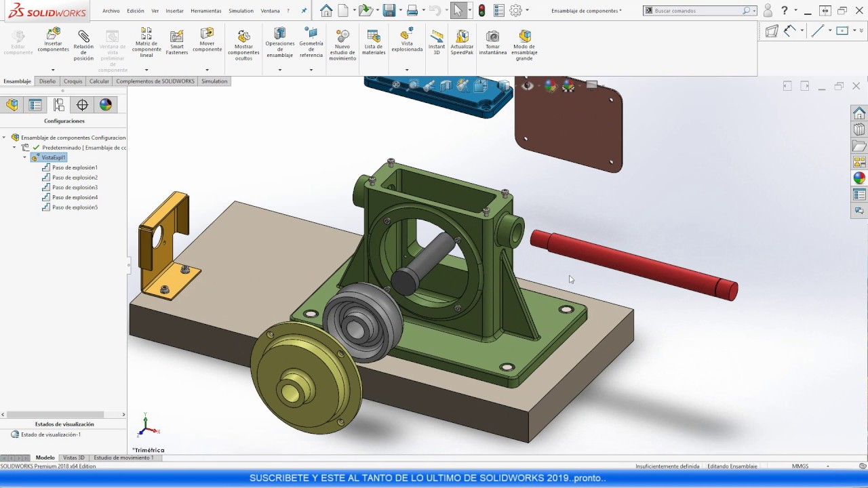Click MMGS unit system in status bar

[799, 466]
